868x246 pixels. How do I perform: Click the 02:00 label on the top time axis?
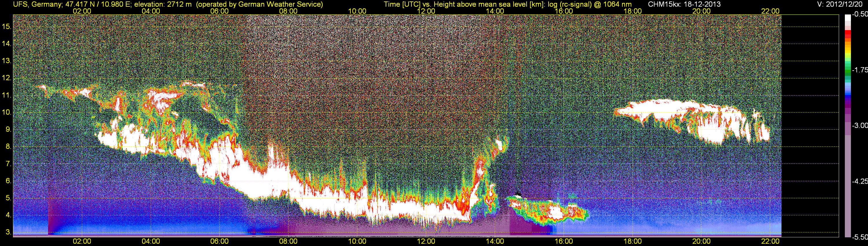pyautogui.click(x=82, y=11)
